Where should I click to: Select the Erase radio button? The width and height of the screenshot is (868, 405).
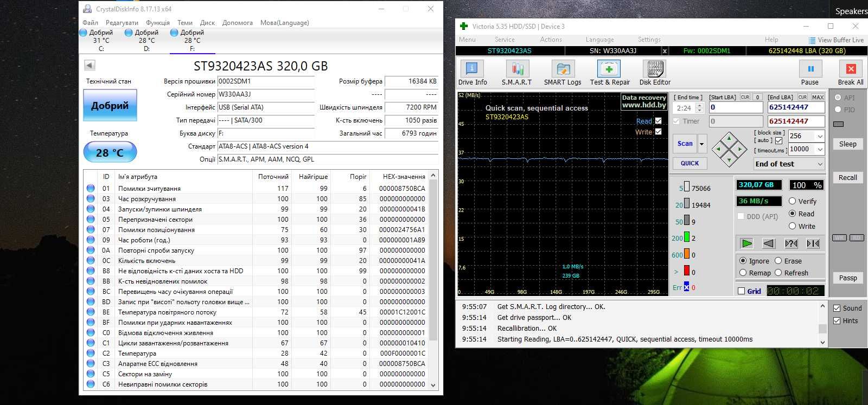coord(778,261)
